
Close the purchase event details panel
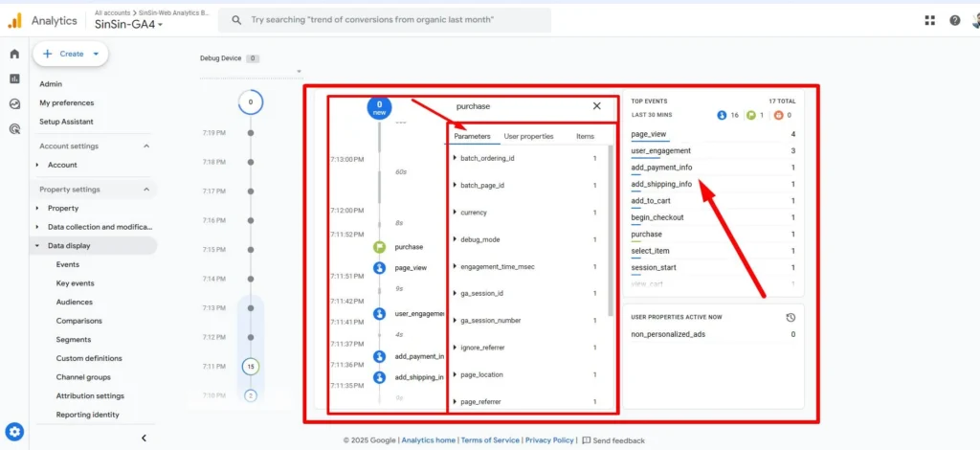[596, 106]
